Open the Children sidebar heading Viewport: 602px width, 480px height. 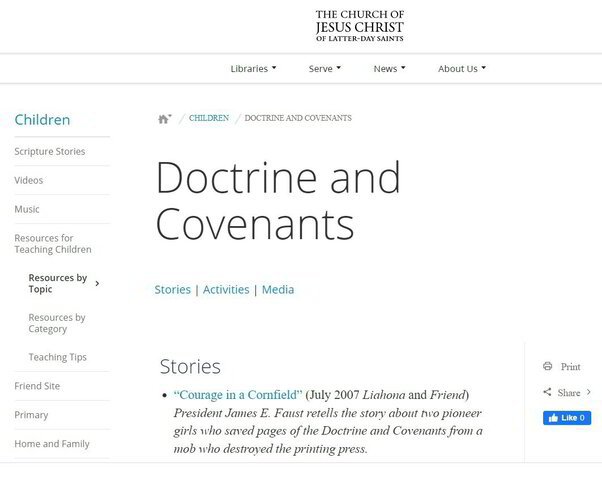pyautogui.click(x=42, y=120)
